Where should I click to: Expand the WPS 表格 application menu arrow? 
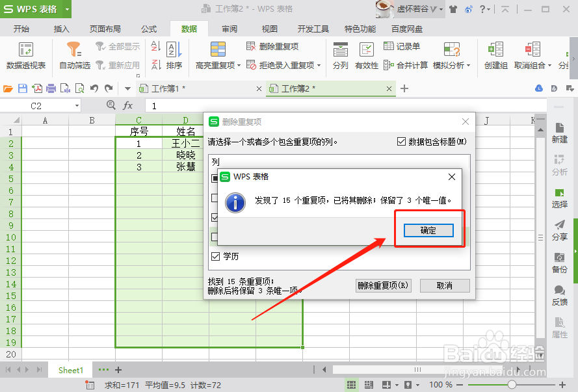click(67, 9)
